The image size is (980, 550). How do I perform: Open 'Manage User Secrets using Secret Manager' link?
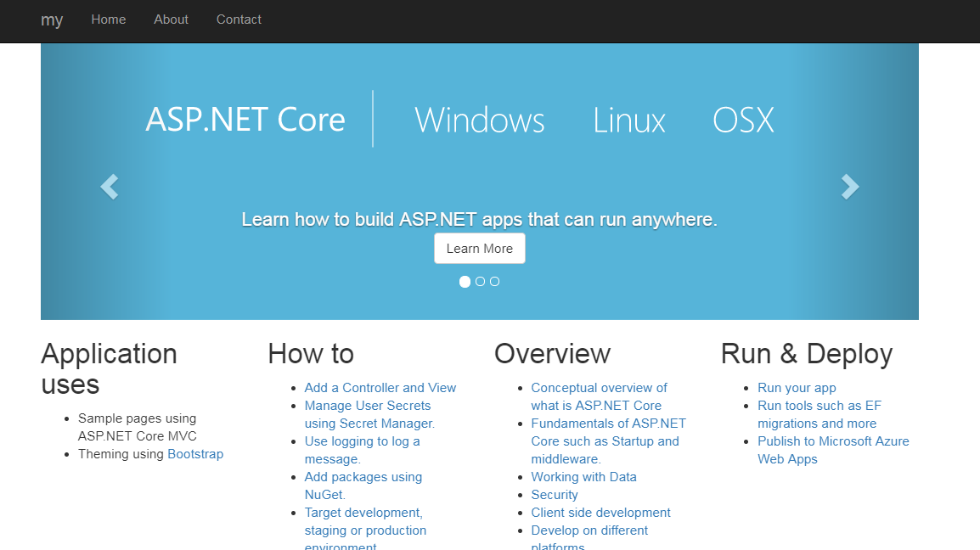369,414
